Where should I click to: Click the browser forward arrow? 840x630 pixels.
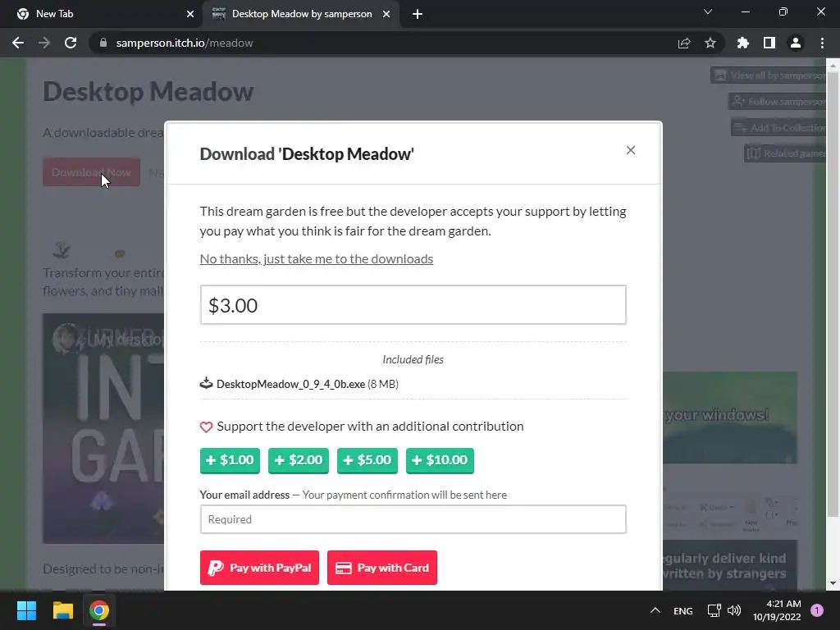pyautogui.click(x=44, y=43)
